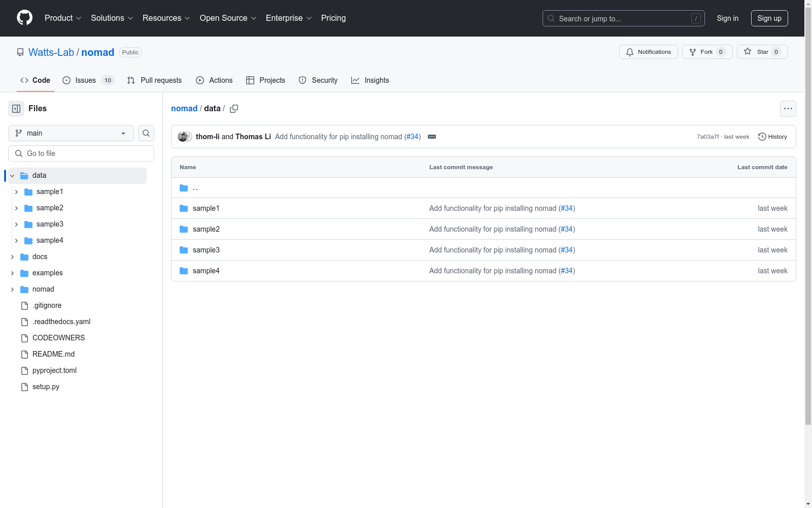Screen dimensions: 812x508
Task: Go to GitHub homepage logo
Action: pyautogui.click(x=24, y=18)
